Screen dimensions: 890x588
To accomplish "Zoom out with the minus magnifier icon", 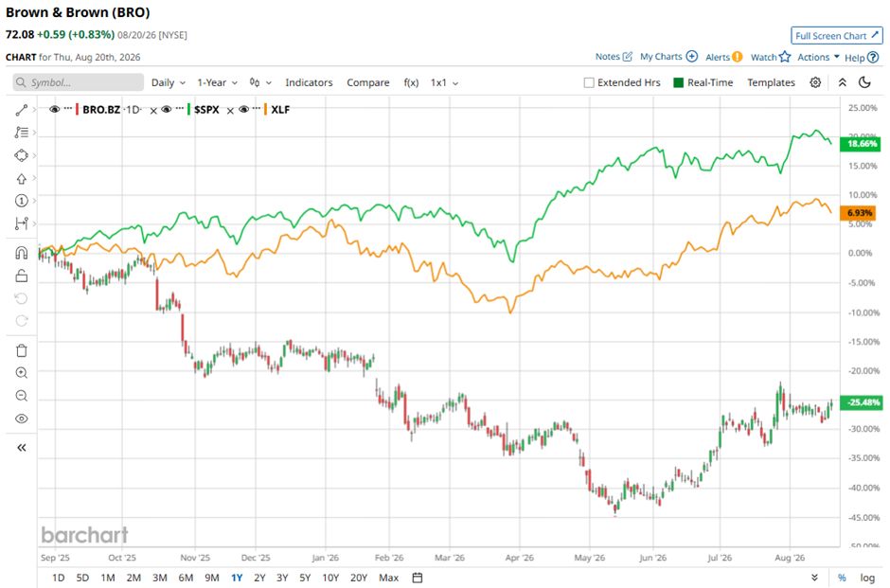I will click(22, 396).
